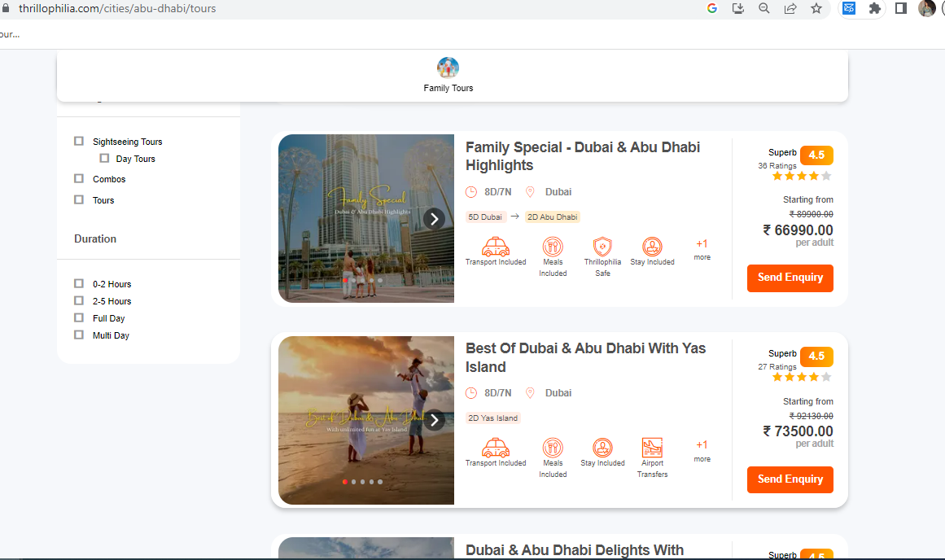Send Enquiry for Best Of Dubai tour
The width and height of the screenshot is (945, 560).
pyautogui.click(x=790, y=479)
